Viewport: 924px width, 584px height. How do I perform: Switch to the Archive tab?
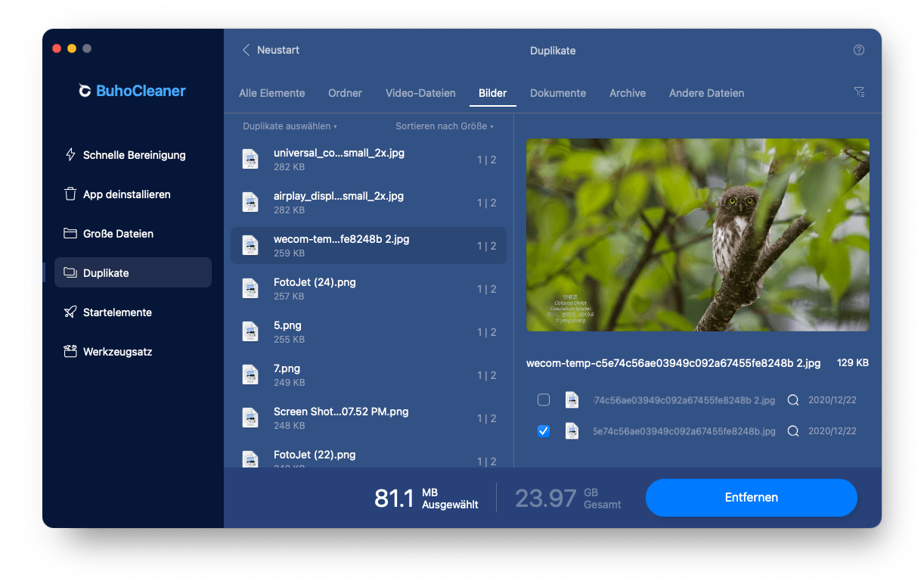(628, 93)
